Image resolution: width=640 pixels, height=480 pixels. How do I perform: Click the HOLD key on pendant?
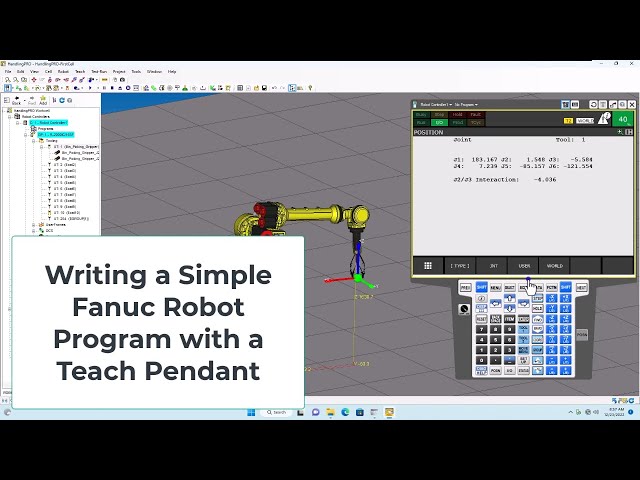coord(538,309)
